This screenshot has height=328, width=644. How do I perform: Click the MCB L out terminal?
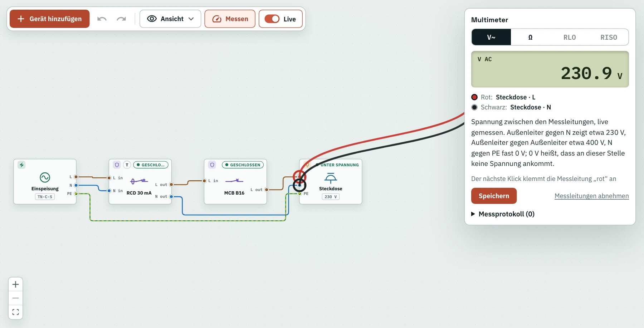click(267, 190)
